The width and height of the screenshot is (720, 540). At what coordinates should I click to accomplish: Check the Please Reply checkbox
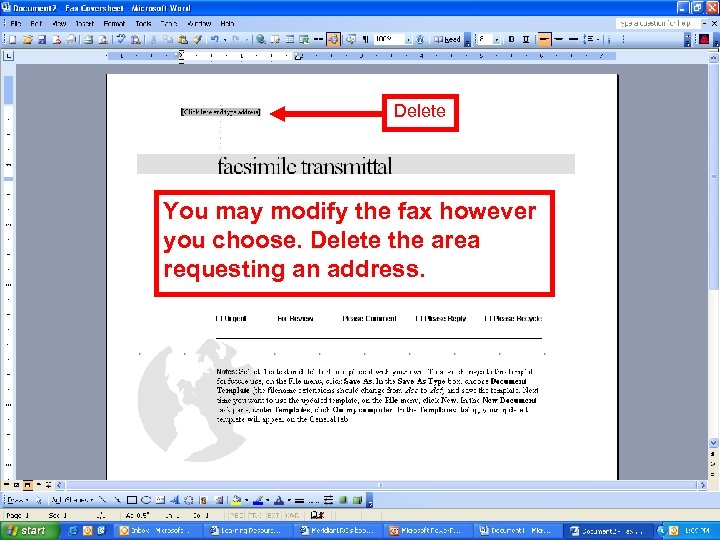tap(418, 318)
